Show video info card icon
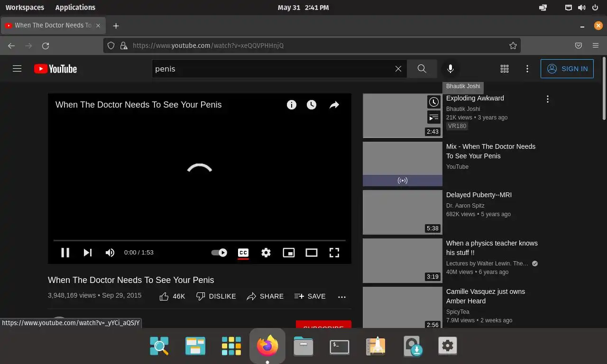 (x=292, y=105)
